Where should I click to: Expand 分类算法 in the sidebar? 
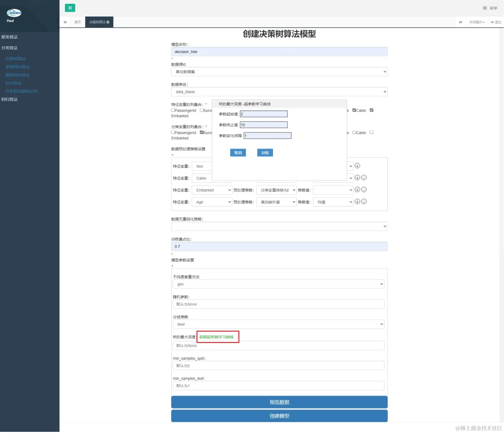coord(9,48)
